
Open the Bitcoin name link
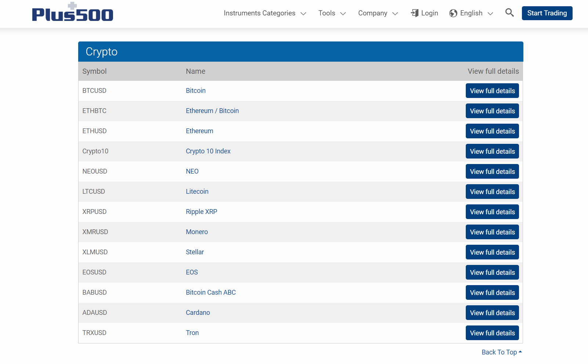coord(196,91)
